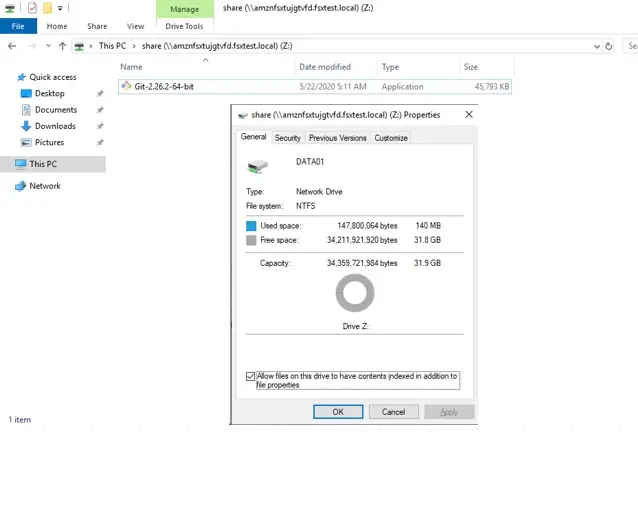Go up one level with Up arrow
This screenshot has width=638, height=510.
pos(62,46)
